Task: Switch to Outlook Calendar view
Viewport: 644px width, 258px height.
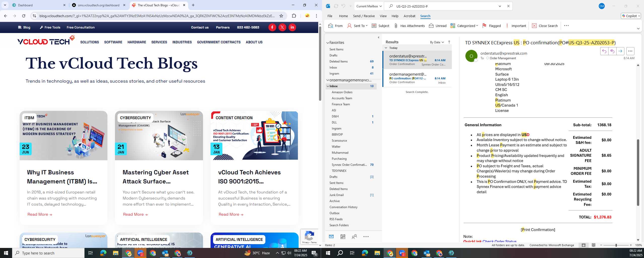Action: (343, 237)
